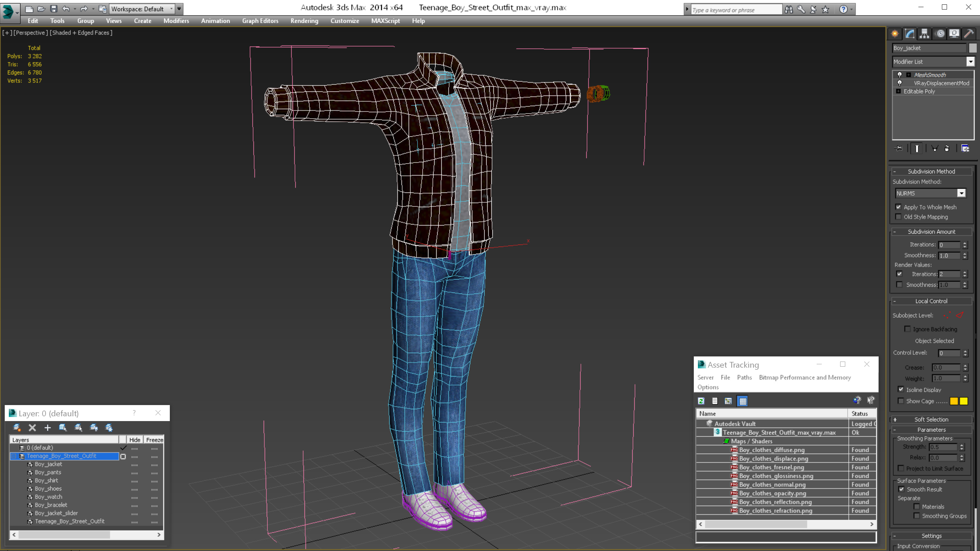The width and height of the screenshot is (980, 551).
Task: Enable Old Style Mapping checkbox
Action: pyautogui.click(x=899, y=217)
